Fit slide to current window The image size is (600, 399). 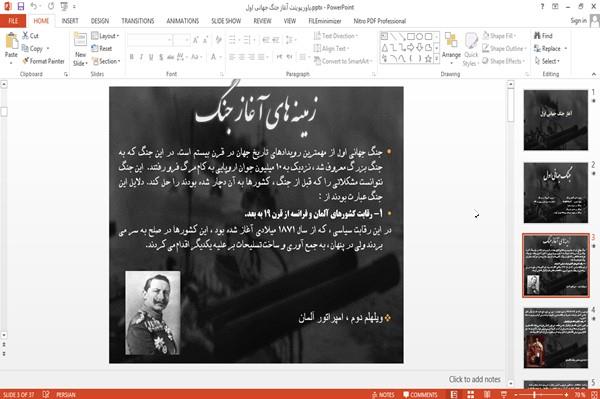(594, 394)
